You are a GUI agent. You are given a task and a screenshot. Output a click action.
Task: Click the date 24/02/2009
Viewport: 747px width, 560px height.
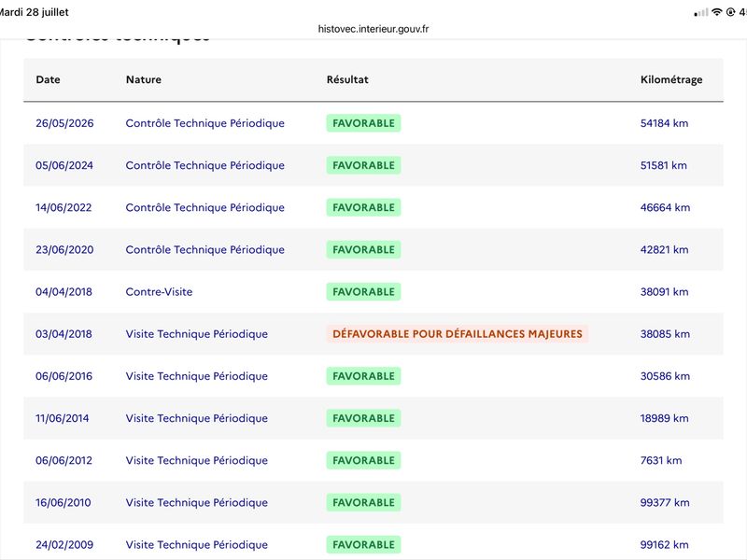tap(64, 544)
